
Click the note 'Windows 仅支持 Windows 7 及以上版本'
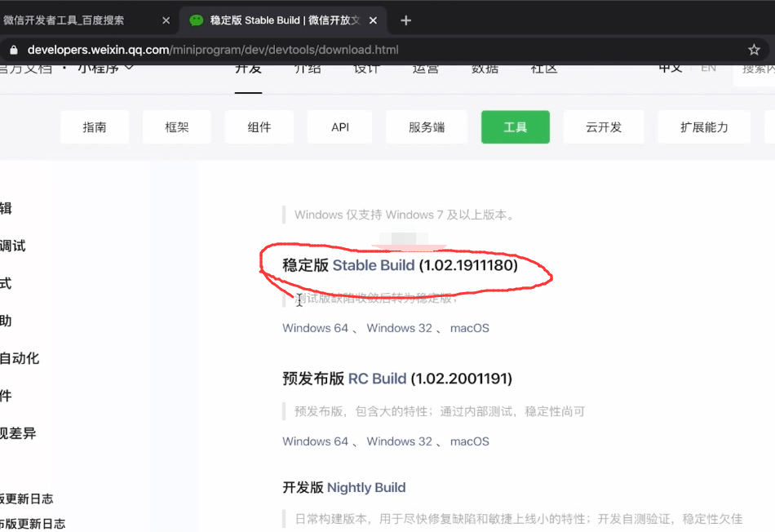[405, 215]
